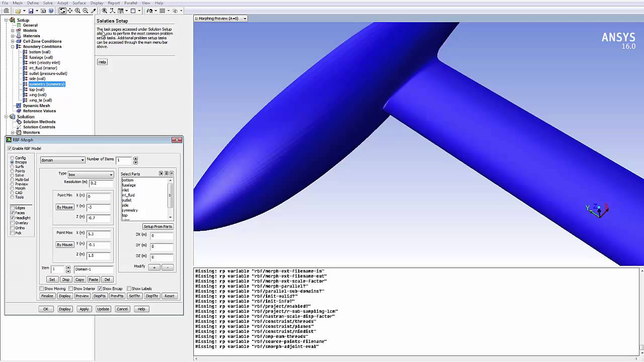This screenshot has height=362, width=644.
Task: Click the Fit to Window icon
Action: pyautogui.click(x=104, y=11)
